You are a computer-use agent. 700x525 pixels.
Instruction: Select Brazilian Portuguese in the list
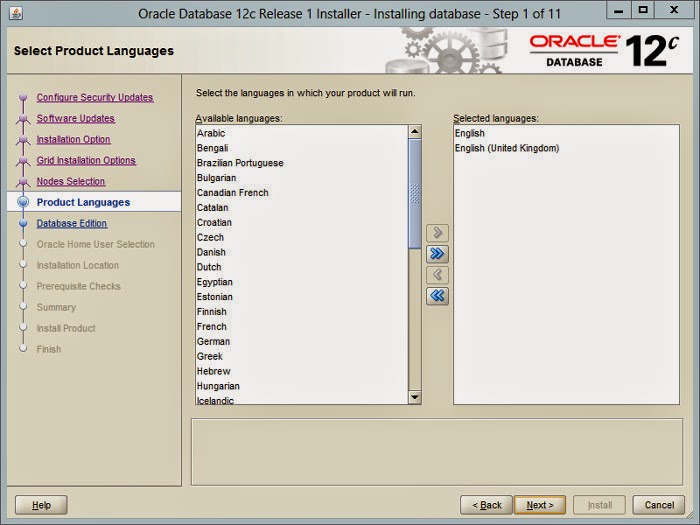[x=302, y=163]
